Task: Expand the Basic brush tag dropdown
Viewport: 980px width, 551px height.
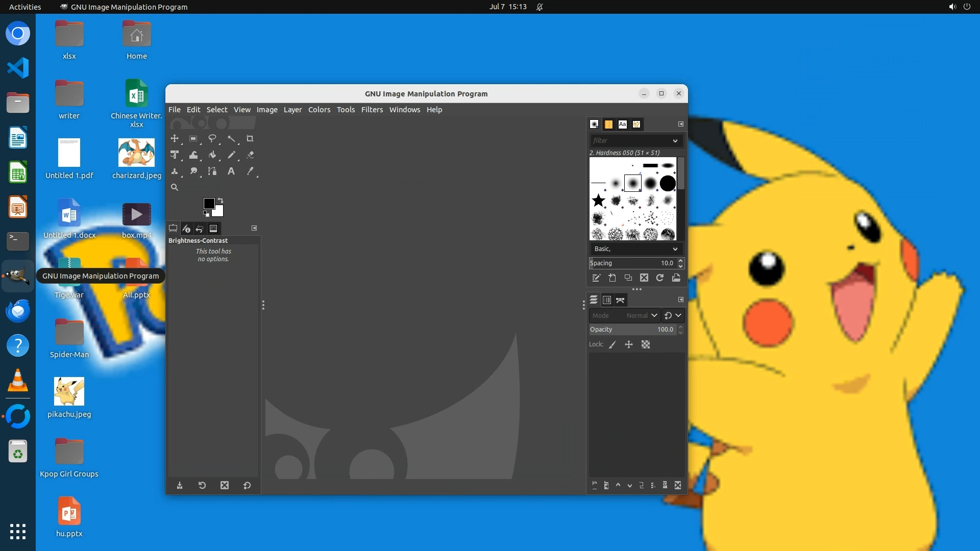Action: [675, 249]
